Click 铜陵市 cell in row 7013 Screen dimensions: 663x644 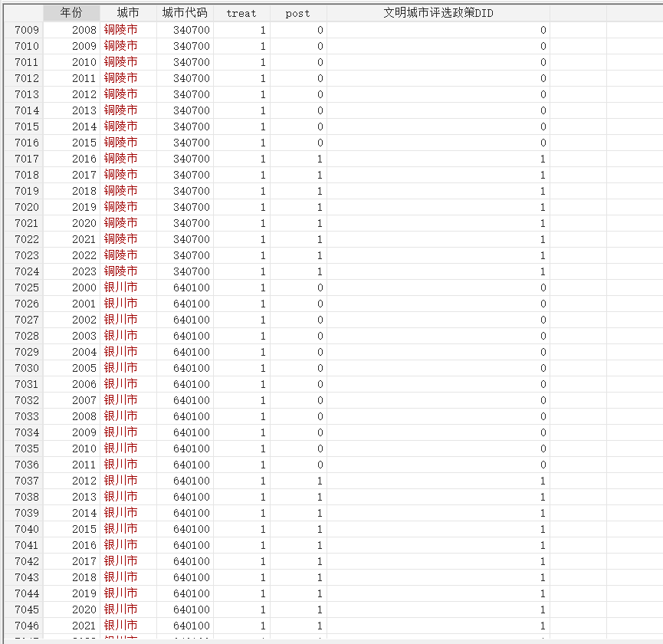click(128, 94)
